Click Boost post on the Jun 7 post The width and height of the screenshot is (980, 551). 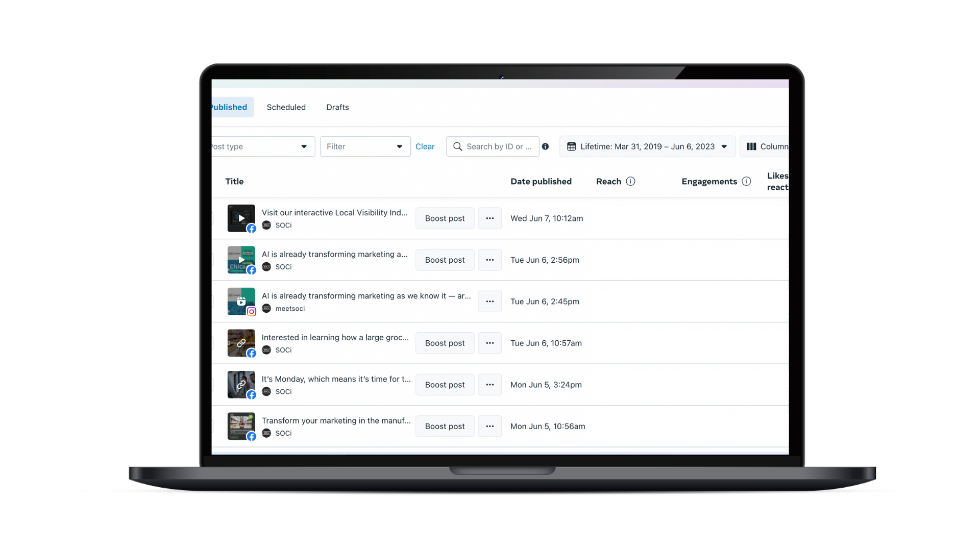coord(444,218)
